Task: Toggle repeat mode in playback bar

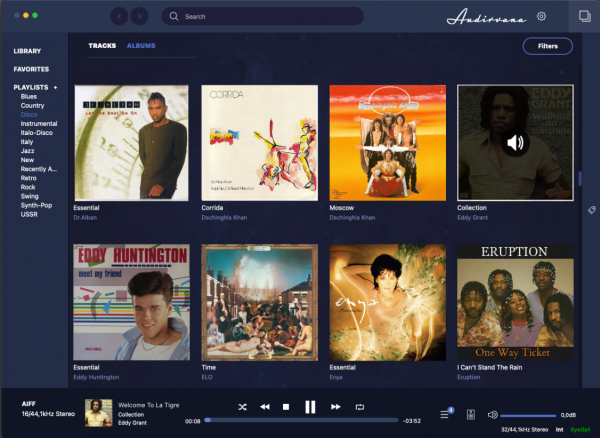Action: coord(360,407)
